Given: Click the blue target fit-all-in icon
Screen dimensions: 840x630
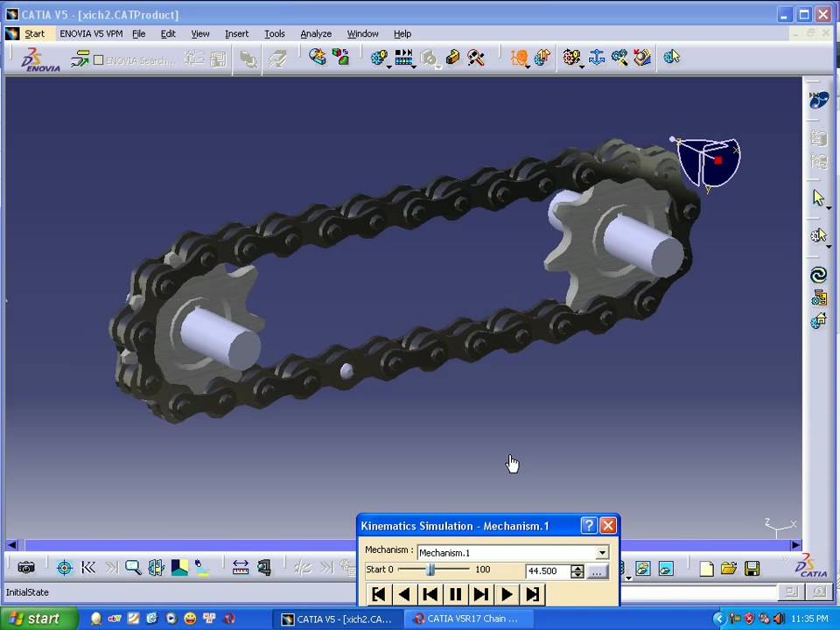Looking at the screenshot, I should [64, 567].
